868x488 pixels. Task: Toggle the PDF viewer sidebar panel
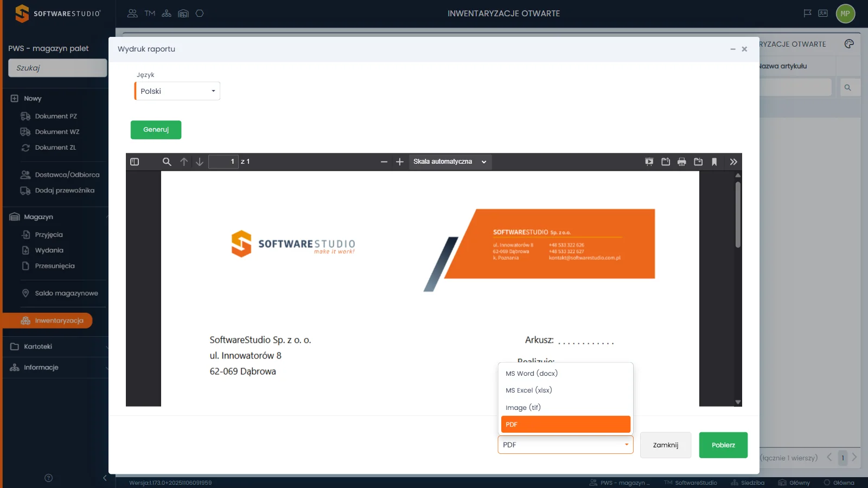click(135, 162)
